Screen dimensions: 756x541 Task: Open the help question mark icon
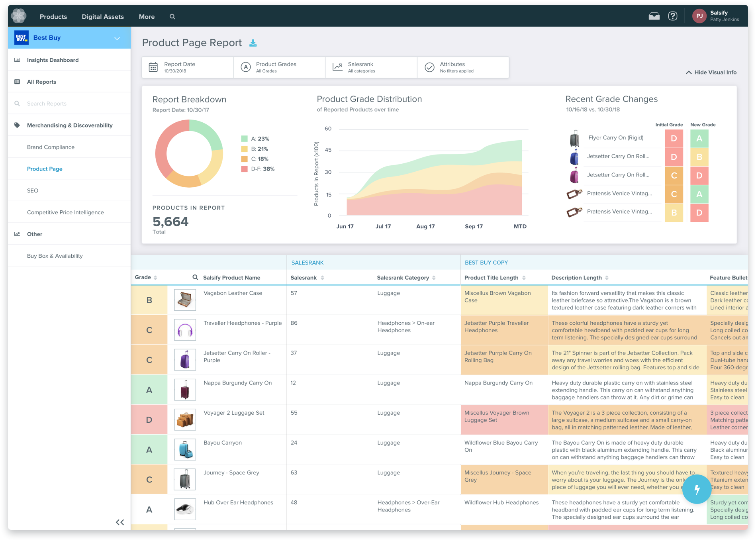pos(673,16)
